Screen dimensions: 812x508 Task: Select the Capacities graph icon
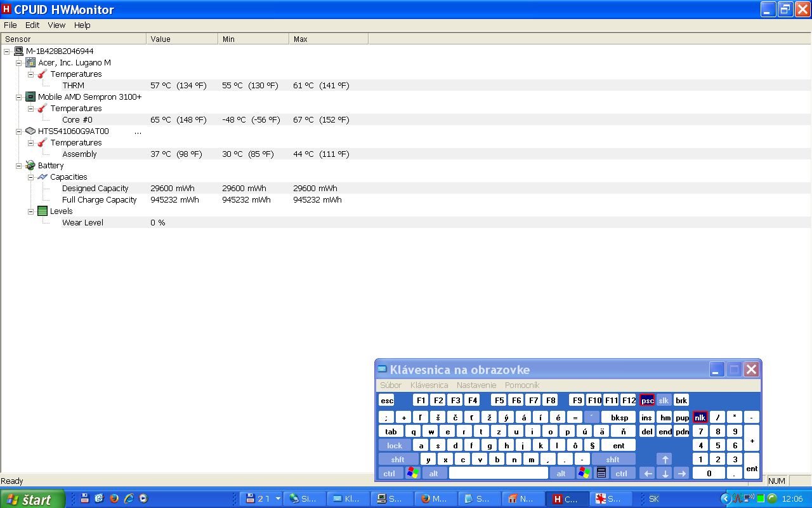click(x=42, y=177)
